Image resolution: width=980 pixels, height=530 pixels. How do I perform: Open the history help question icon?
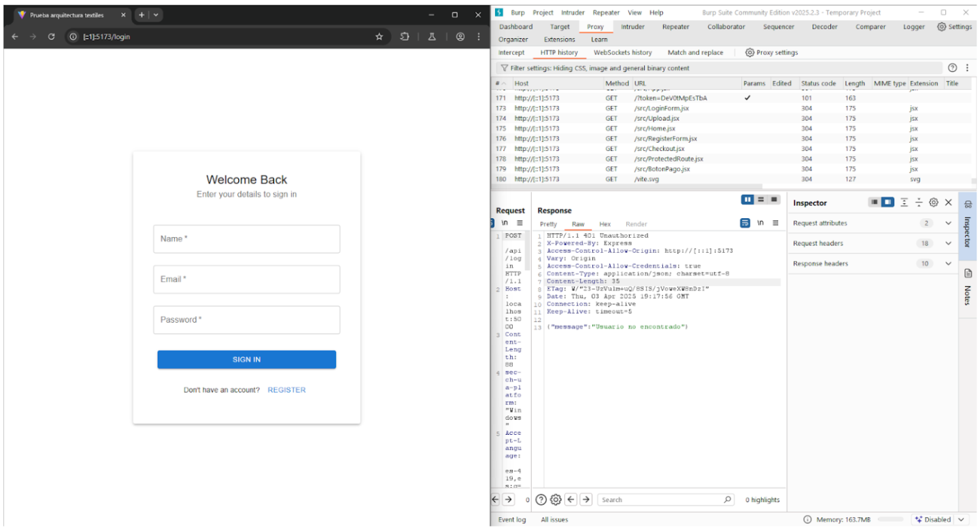point(952,68)
